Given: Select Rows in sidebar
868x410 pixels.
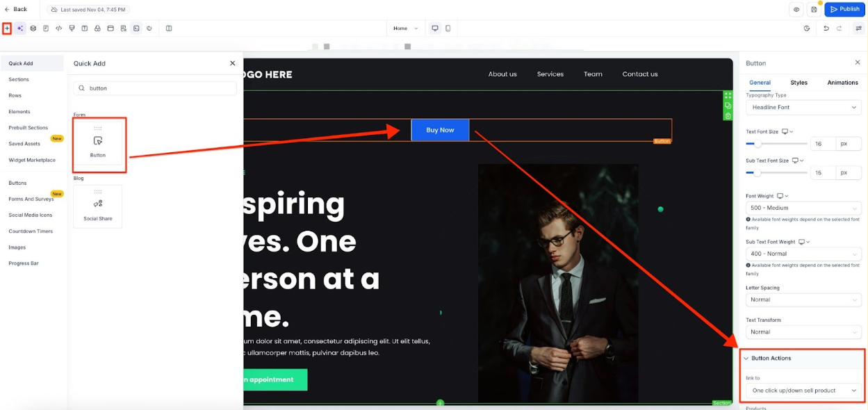Looking at the screenshot, I should (x=15, y=95).
